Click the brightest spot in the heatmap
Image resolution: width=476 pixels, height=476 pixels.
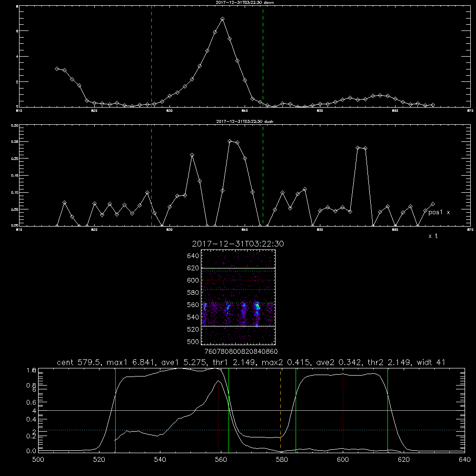coord(258,307)
